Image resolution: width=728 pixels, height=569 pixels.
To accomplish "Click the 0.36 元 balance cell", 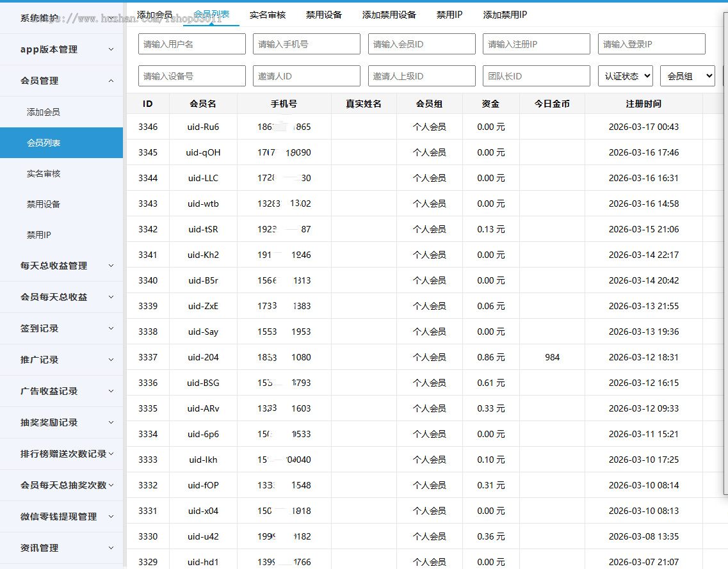I will point(490,536).
